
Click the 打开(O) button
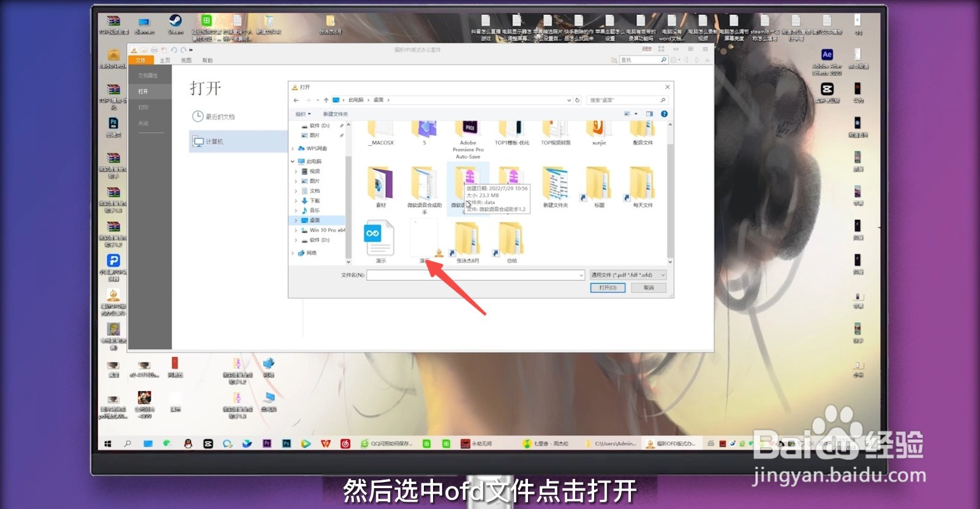(x=608, y=287)
